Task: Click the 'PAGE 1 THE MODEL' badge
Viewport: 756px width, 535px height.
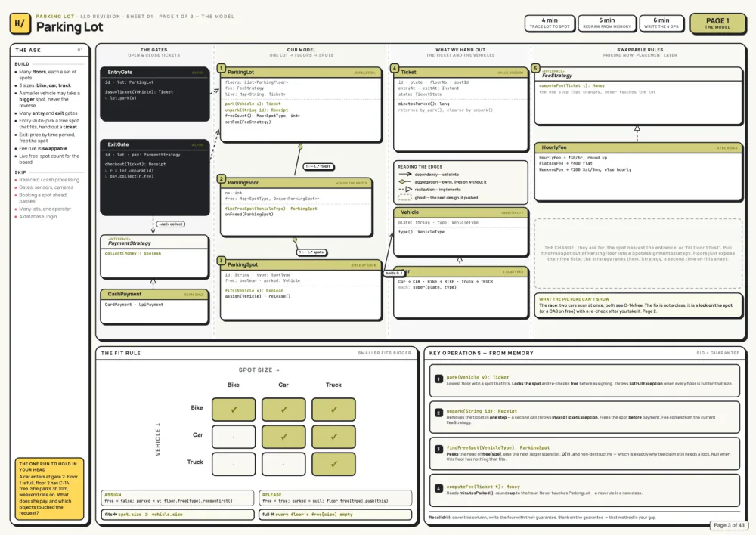Action: tap(717, 23)
